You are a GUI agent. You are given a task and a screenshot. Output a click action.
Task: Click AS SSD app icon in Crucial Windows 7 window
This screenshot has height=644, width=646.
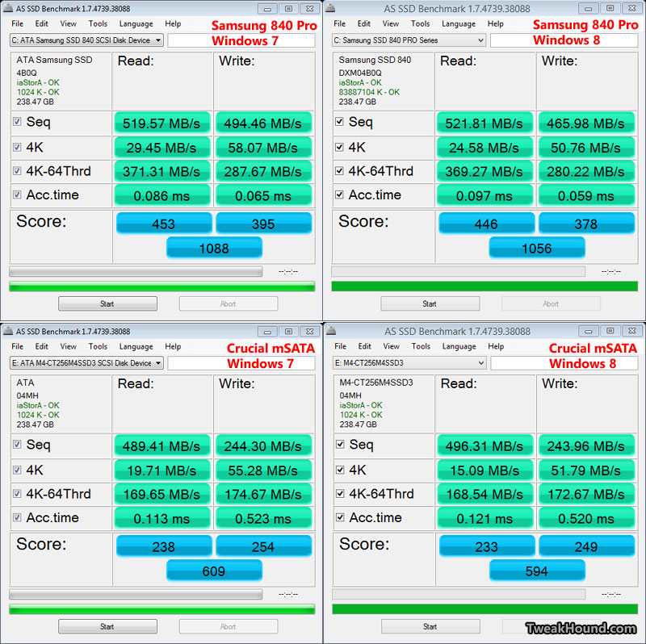point(8,331)
